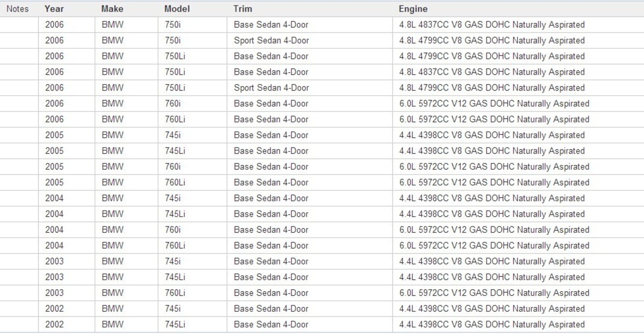Select the 2006 760Li model cell
Screen dimensions: 644x334
[x=175, y=119]
